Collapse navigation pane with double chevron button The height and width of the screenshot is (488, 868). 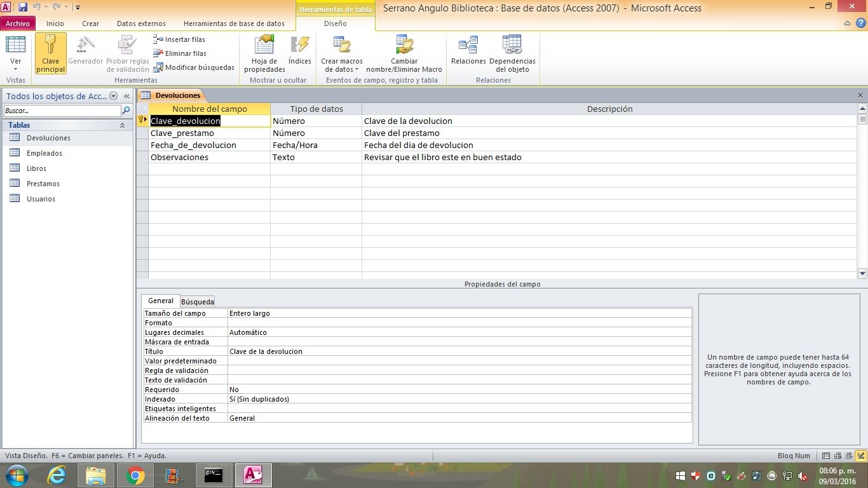tap(126, 96)
